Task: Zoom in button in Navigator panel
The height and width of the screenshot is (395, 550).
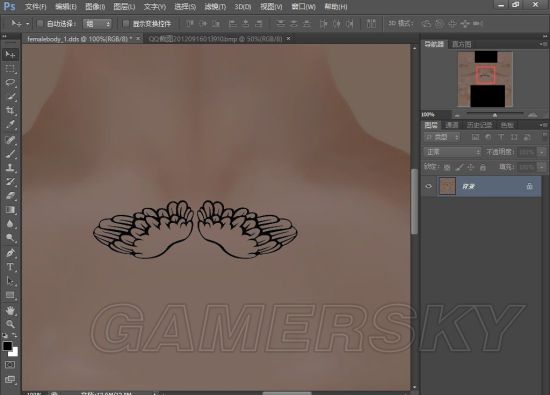Action: (x=532, y=115)
